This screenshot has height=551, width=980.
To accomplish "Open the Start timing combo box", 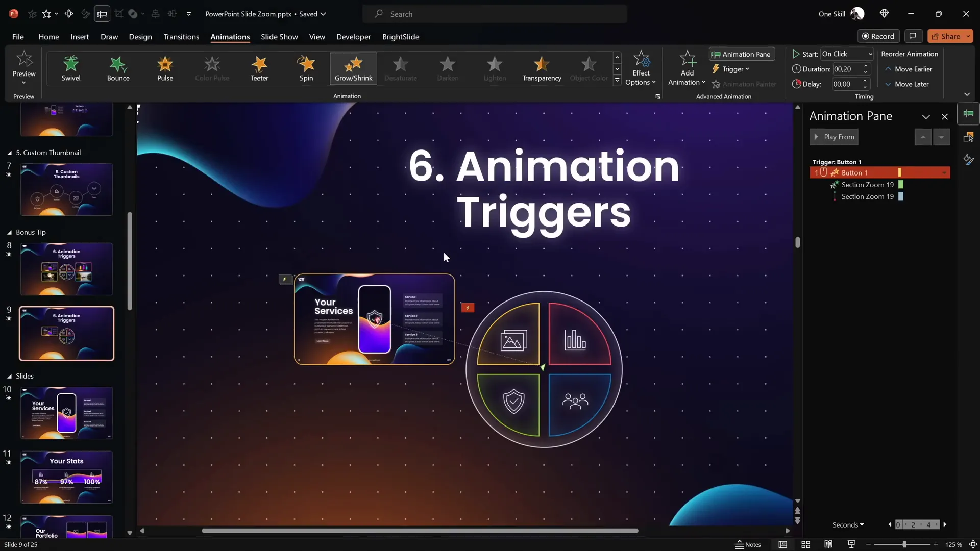I will point(847,54).
